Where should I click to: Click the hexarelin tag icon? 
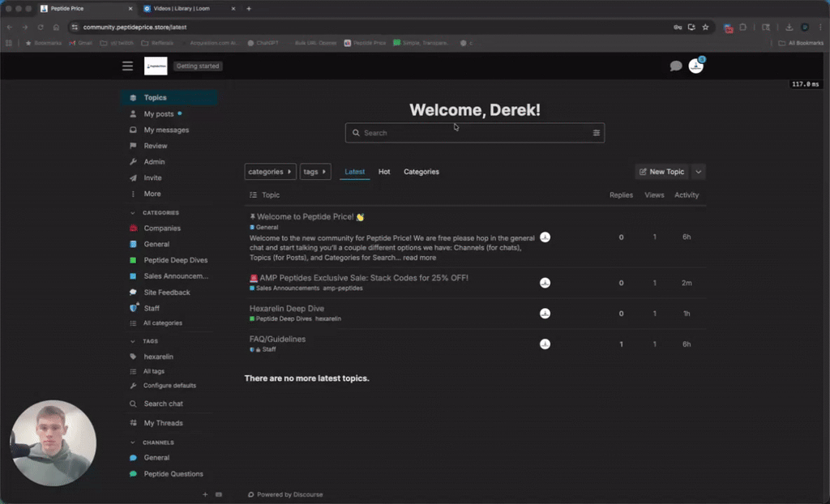134,357
